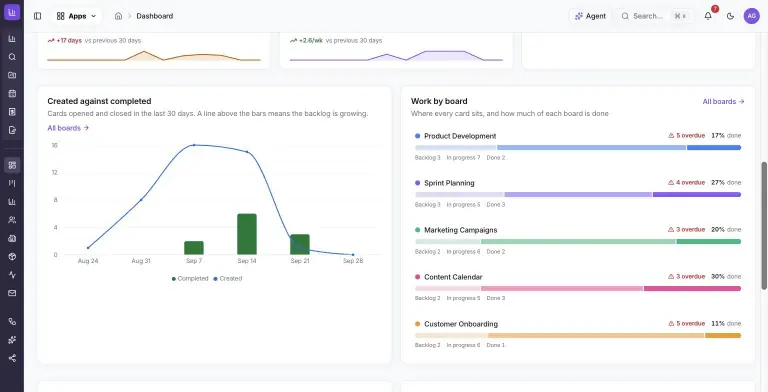Click the Customer Onboarding orange progress bar
Viewport: 768px width, 392px height.
point(578,336)
